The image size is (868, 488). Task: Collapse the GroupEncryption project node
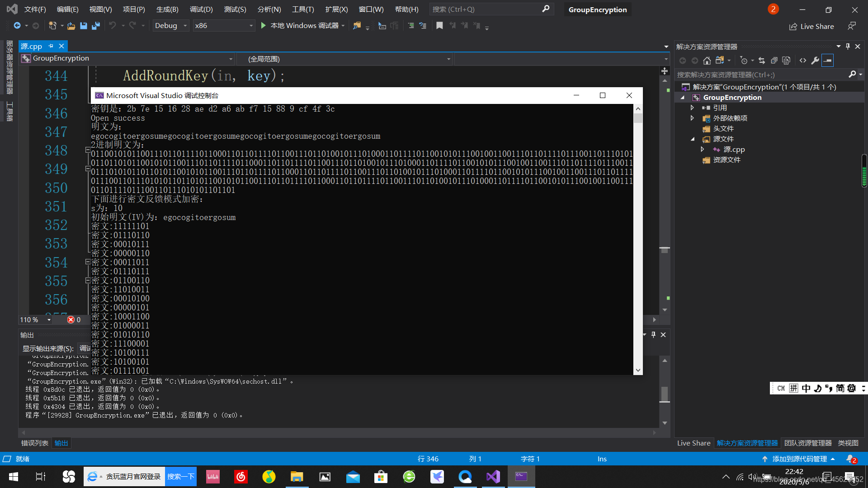(x=683, y=98)
